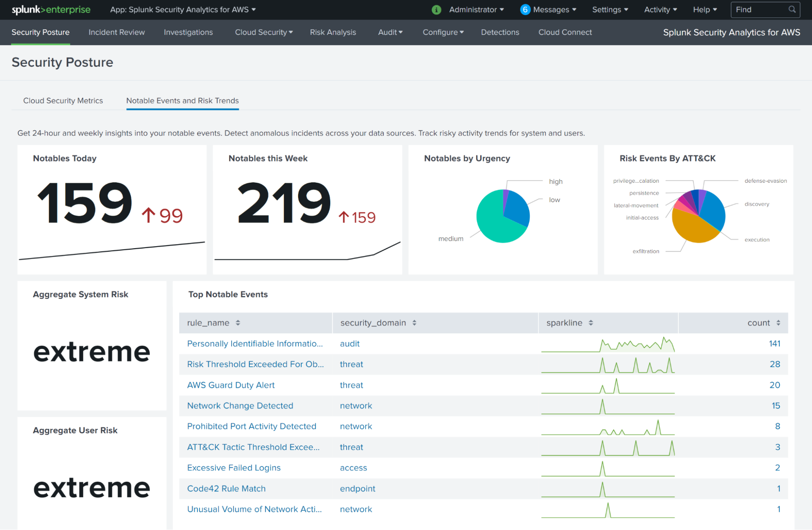
Task: Click the Notables Today value 159
Action: (84, 202)
